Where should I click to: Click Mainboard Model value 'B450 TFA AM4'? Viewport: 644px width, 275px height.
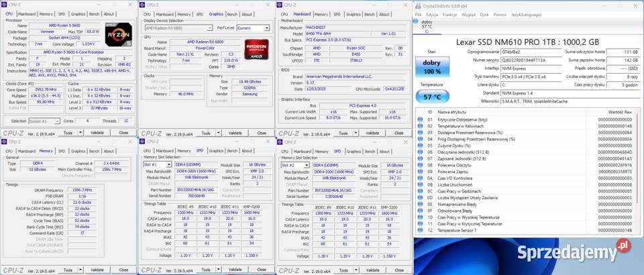(x=338, y=34)
